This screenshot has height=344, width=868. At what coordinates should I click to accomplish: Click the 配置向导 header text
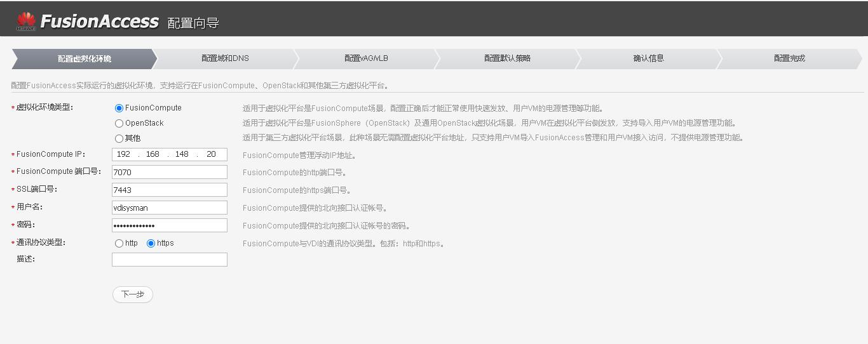193,23
